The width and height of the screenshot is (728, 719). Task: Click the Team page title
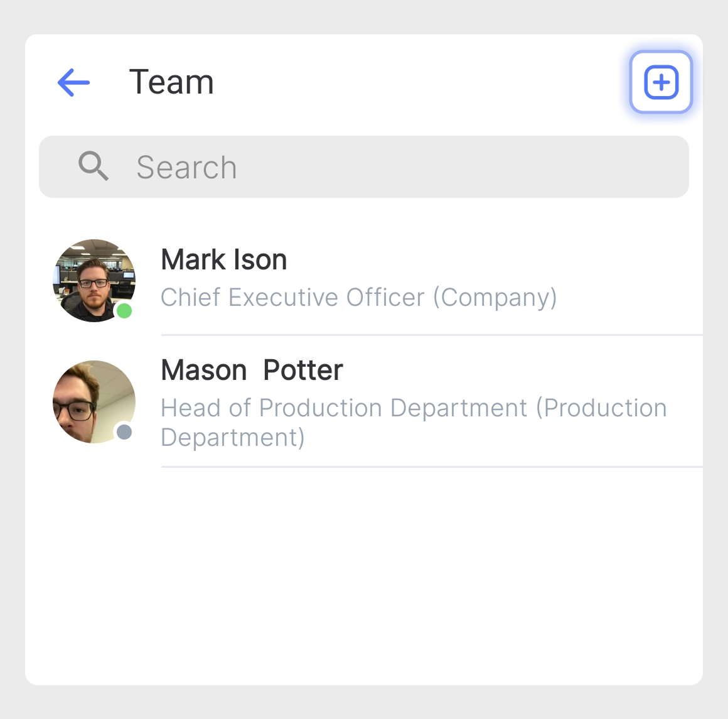click(171, 82)
